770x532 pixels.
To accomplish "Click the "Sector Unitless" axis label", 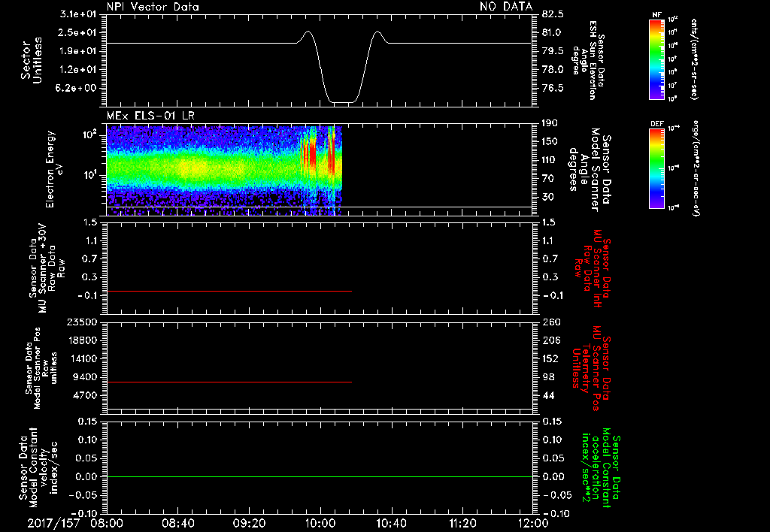I will [x=32, y=60].
